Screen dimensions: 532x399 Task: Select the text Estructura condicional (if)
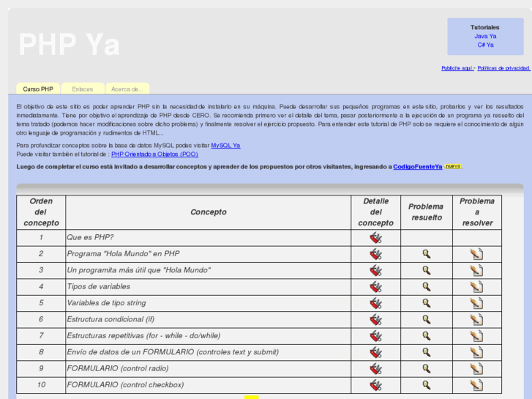[x=110, y=319]
